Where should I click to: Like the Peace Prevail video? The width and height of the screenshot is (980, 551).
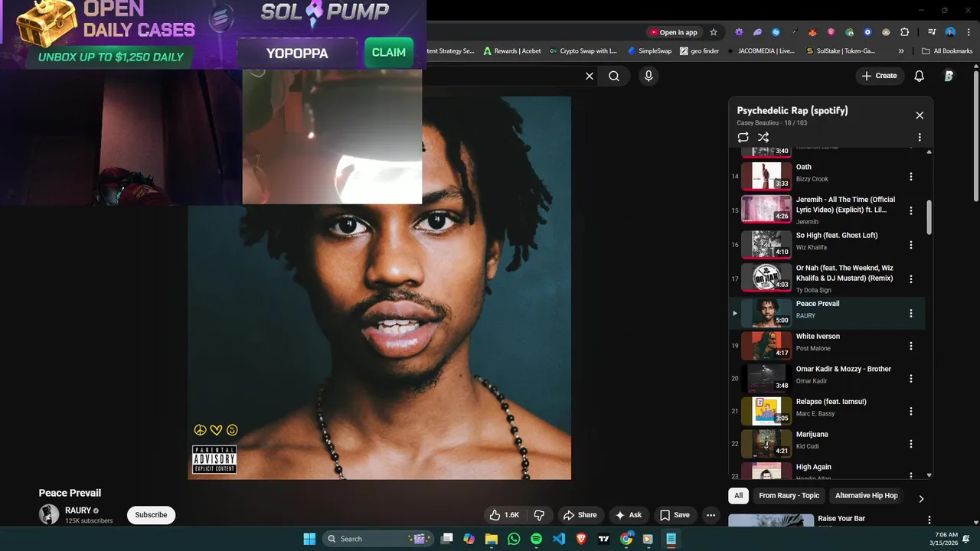(505, 515)
